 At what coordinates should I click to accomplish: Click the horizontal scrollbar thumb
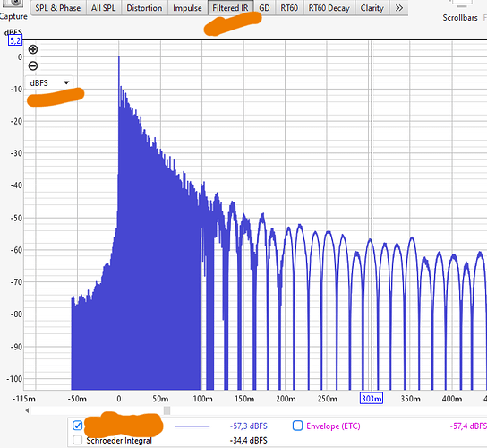click(x=167, y=410)
